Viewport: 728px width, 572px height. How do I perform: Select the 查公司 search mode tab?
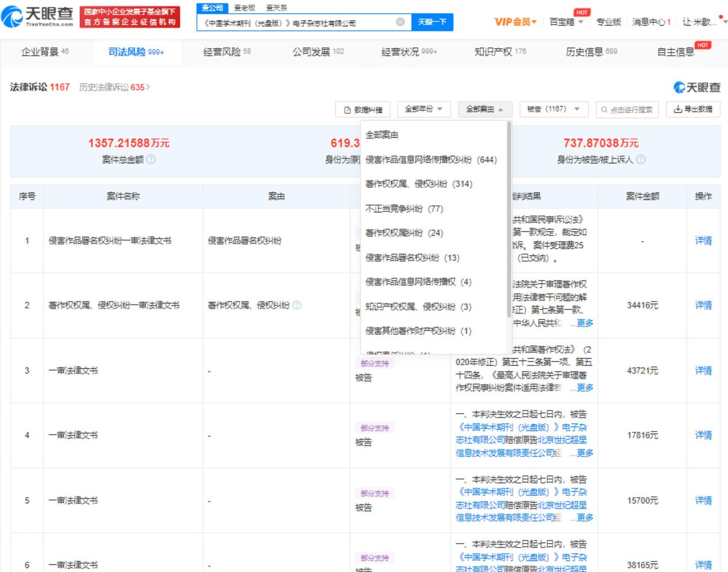[x=212, y=8]
